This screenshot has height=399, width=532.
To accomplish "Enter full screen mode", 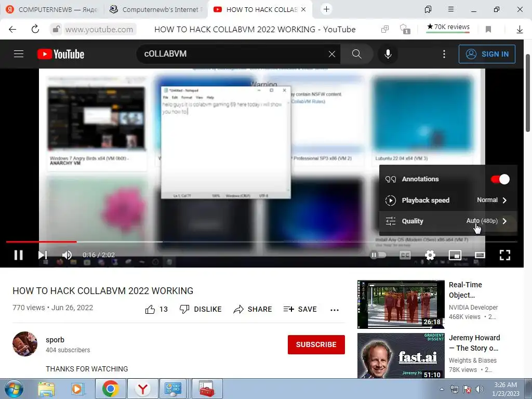I will point(505,255).
